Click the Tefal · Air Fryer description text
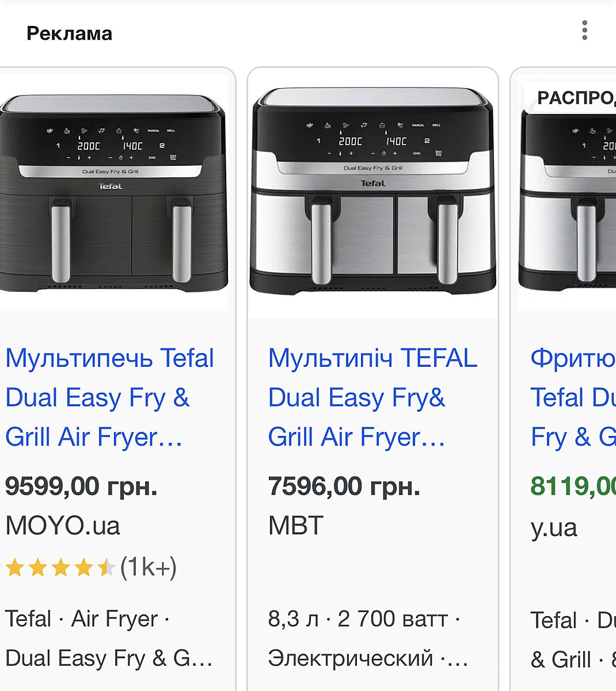Viewport: 616px width, 691px height. (86, 620)
